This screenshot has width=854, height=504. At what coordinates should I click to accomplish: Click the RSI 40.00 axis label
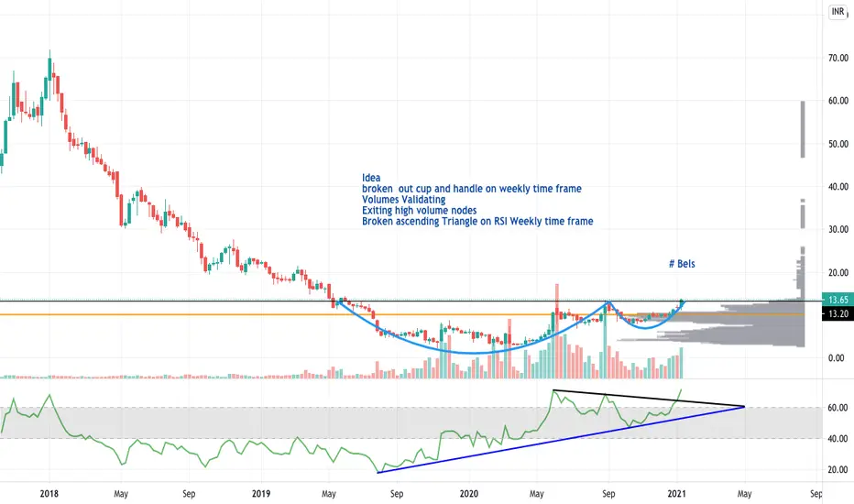[838, 439]
